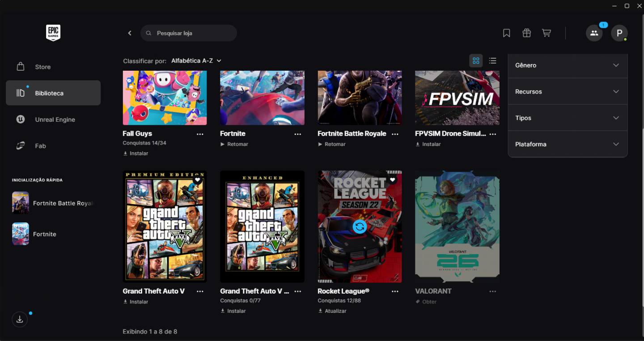Click the Epic Games logo

click(x=53, y=33)
